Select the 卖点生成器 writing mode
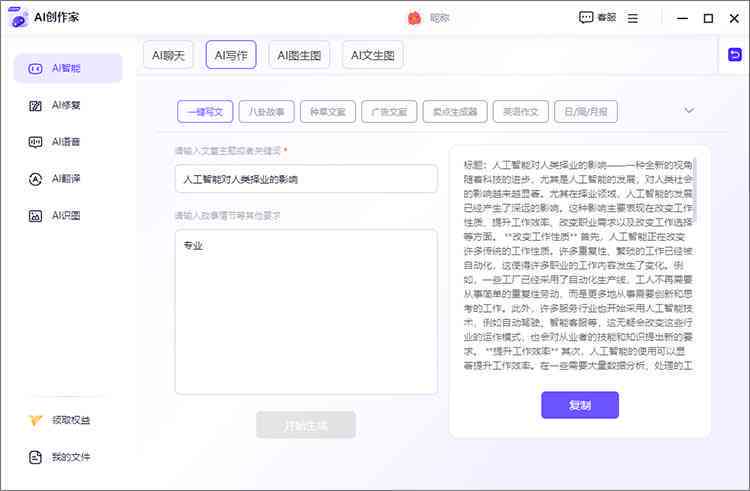 point(455,112)
